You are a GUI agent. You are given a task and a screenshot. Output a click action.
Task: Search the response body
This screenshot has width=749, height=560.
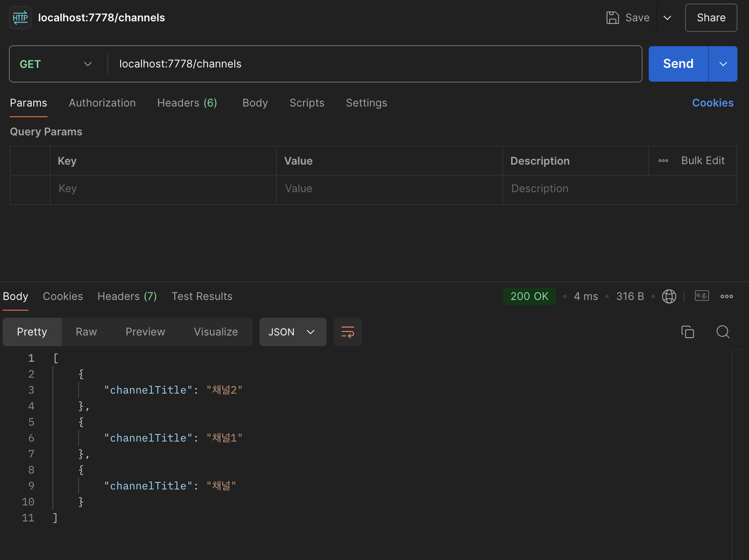(x=723, y=332)
